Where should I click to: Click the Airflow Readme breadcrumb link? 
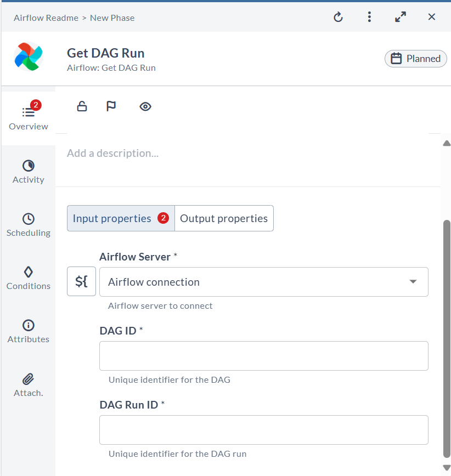pos(46,18)
